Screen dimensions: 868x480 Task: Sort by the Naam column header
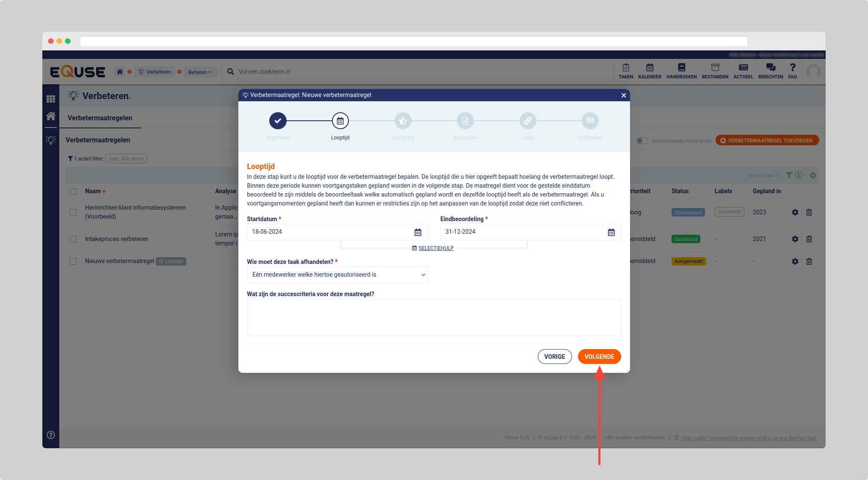(93, 191)
